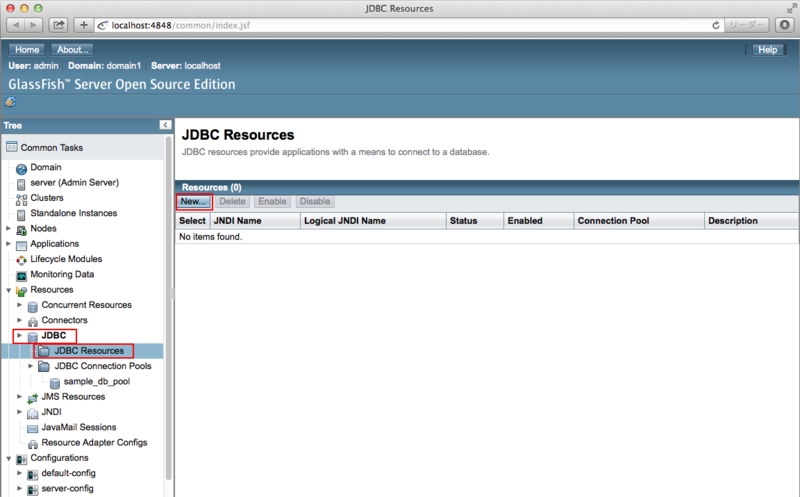The image size is (800, 497).
Task: Click the Standalone Instances icon
Action: [21, 215]
